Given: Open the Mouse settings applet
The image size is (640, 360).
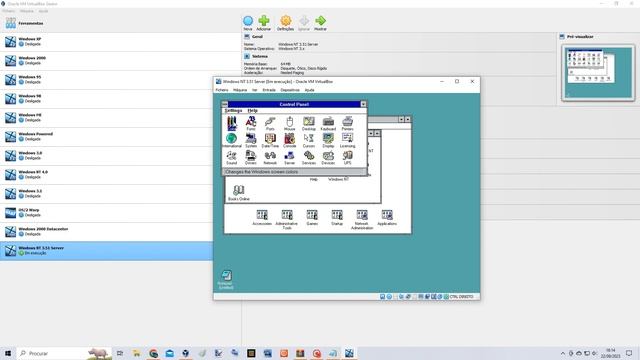Looking at the screenshot, I should (x=289, y=123).
